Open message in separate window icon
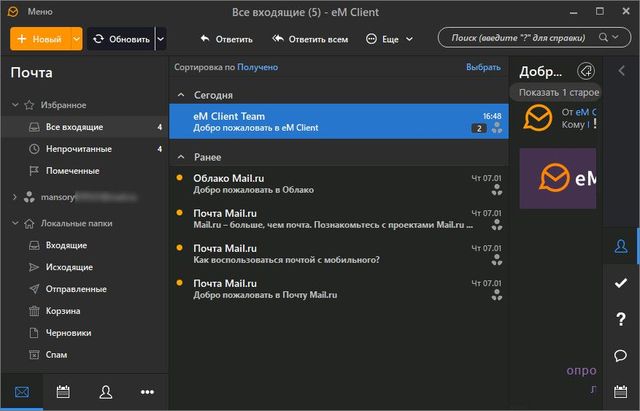 [586, 71]
